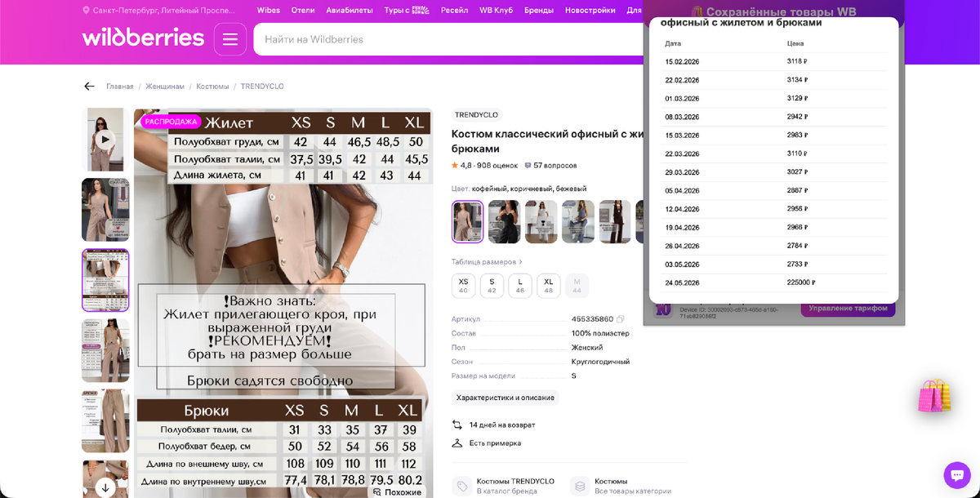Expand the size table link
This screenshot has height=498, width=980.
tap(487, 262)
